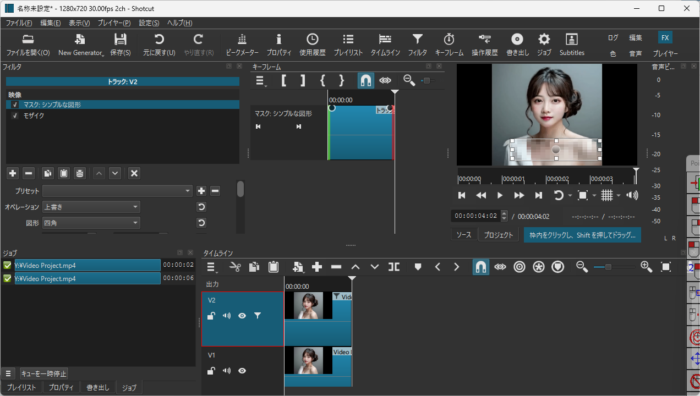
Task: Move the filter down with the chevron
Action: (115, 173)
